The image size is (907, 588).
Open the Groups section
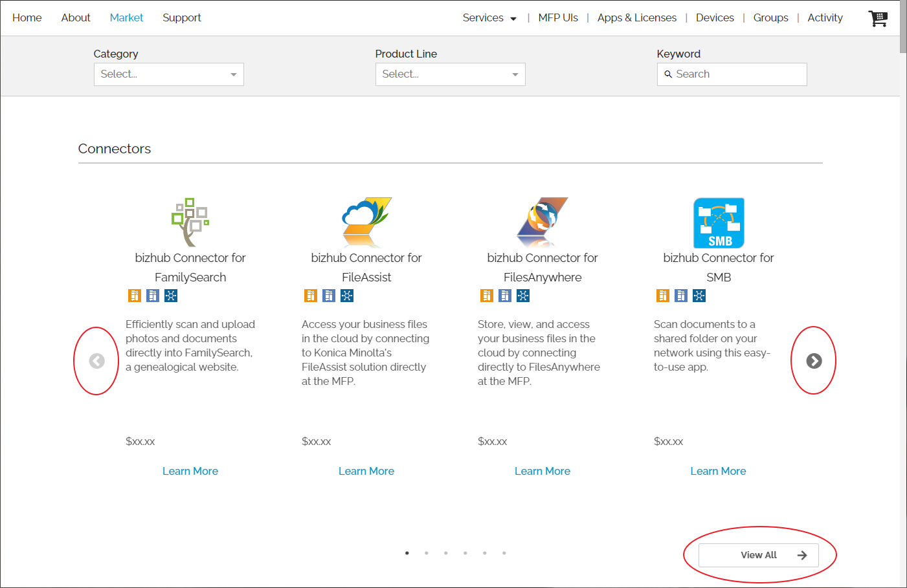(x=770, y=18)
